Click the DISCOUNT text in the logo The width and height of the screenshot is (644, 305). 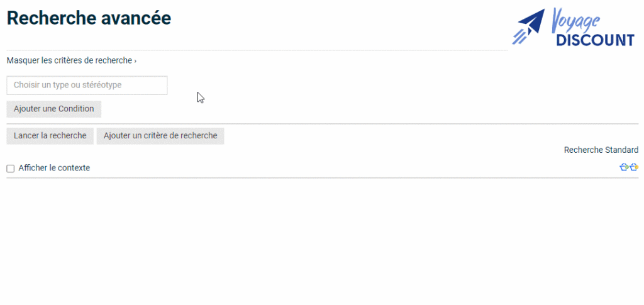[595, 40]
